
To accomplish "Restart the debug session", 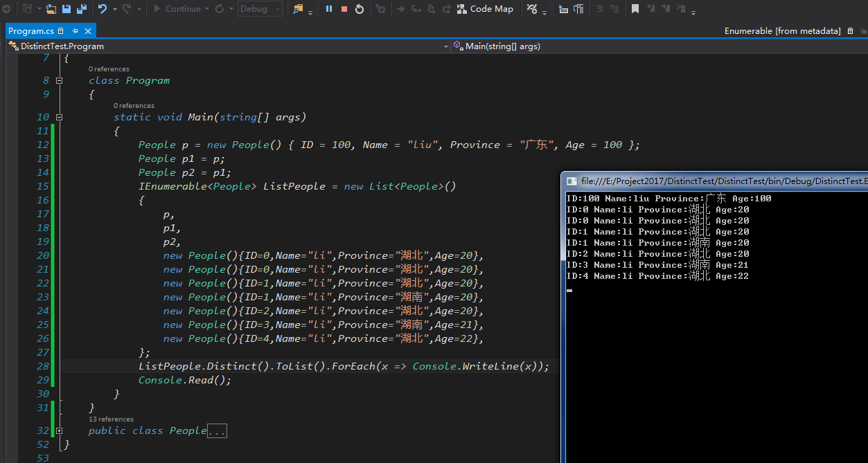I will tap(359, 9).
